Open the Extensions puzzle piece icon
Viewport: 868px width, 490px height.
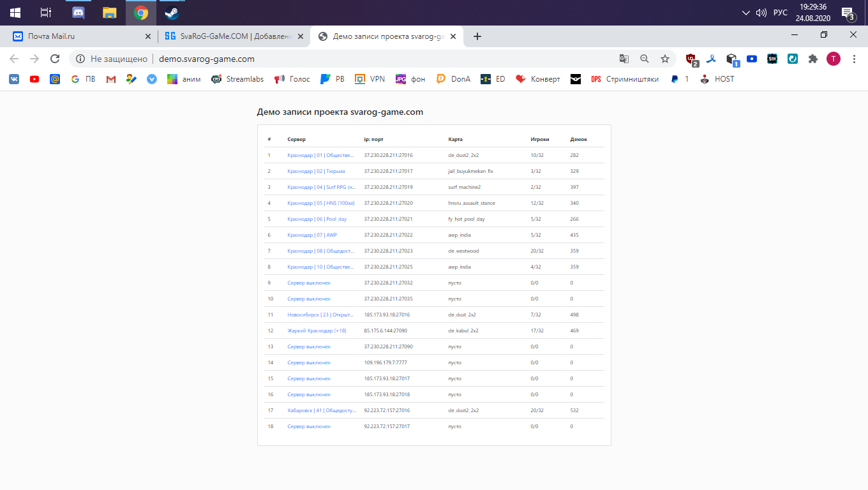click(x=812, y=59)
